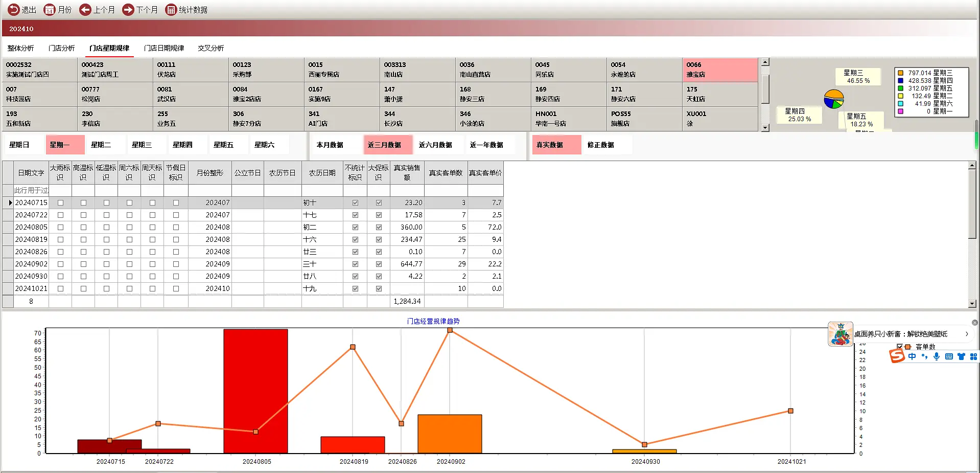Switch to 门店分析 tab

61,48
